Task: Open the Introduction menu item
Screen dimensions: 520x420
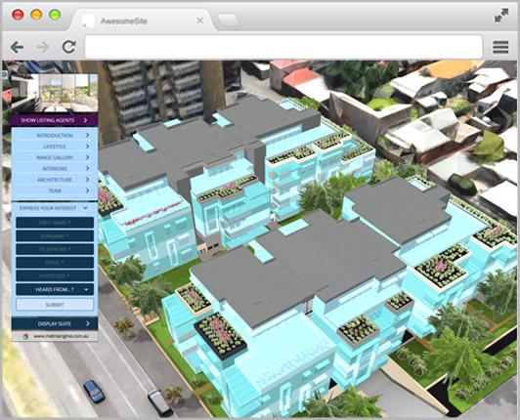Action: coord(55,135)
